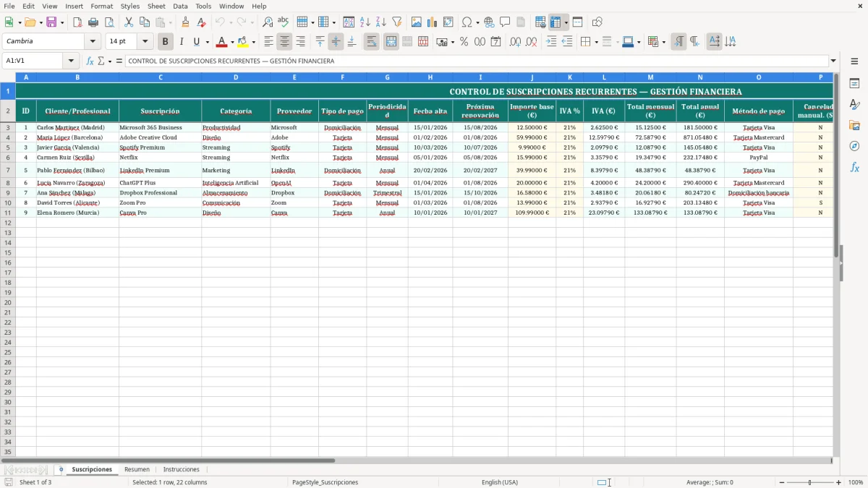Open the sidebar Functions panel
The image size is (868, 488).
click(855, 167)
